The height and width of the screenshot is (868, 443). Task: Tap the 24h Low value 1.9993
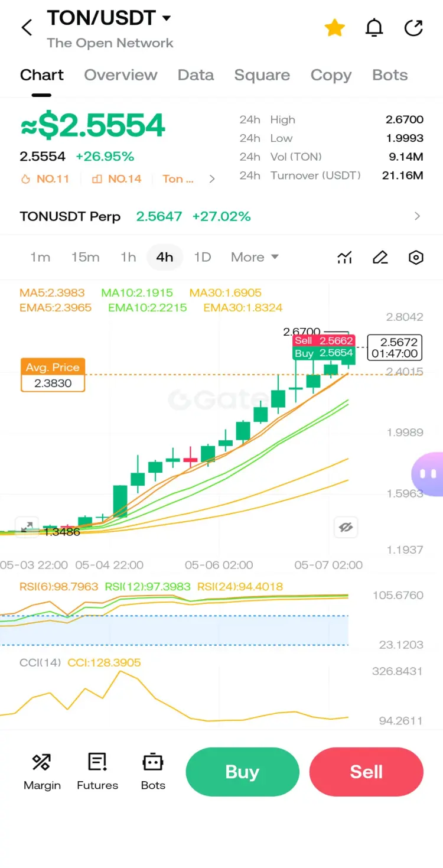[x=405, y=138]
